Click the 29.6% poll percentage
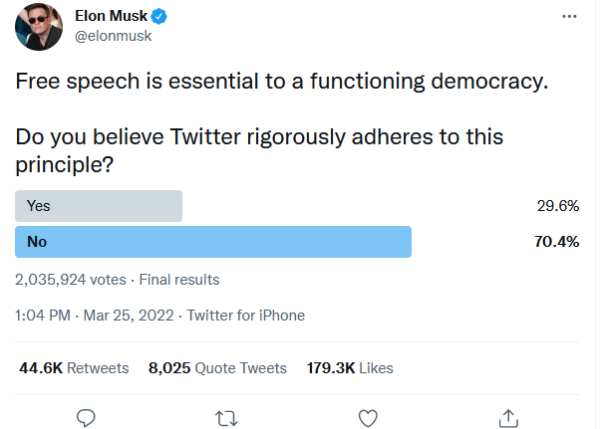 coord(558,206)
